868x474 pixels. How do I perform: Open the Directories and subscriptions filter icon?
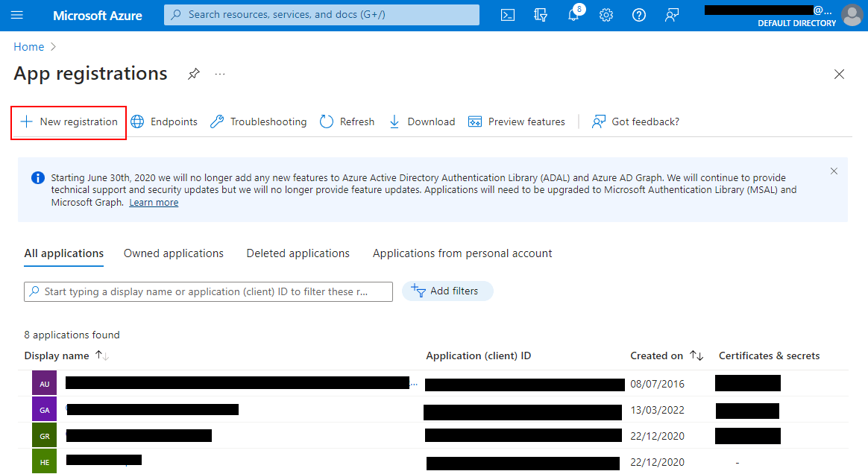click(x=541, y=15)
